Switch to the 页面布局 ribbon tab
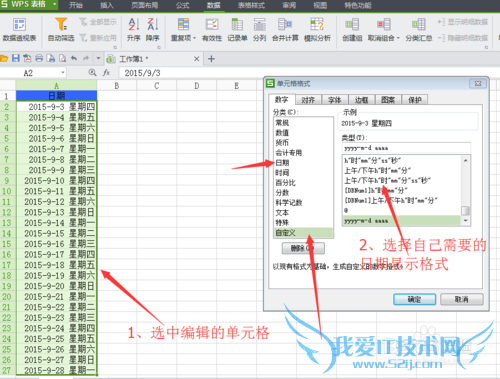The width and height of the screenshot is (500, 379). (x=145, y=5)
